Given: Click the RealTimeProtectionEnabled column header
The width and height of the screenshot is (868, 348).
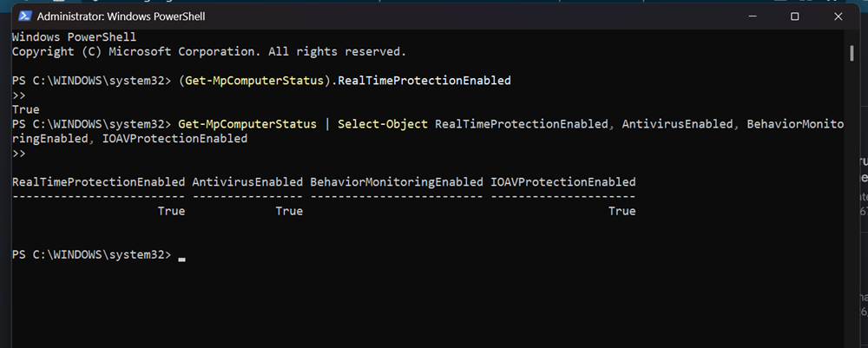Looking at the screenshot, I should (x=99, y=182).
